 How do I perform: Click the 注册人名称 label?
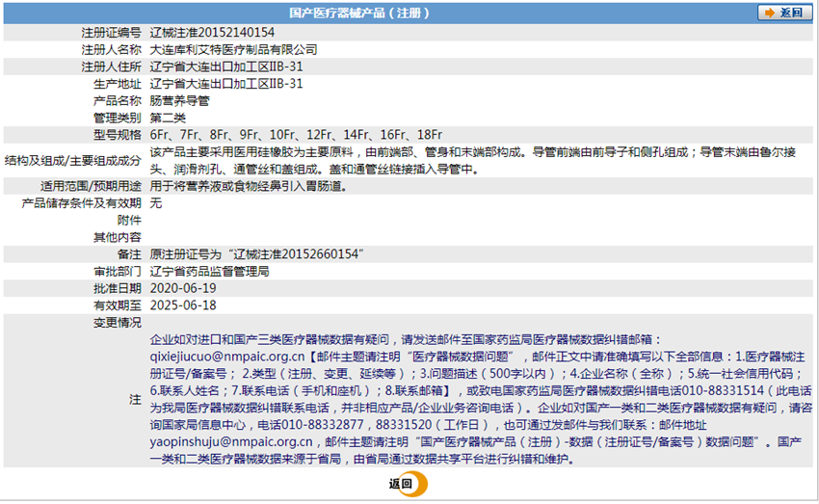[111, 49]
